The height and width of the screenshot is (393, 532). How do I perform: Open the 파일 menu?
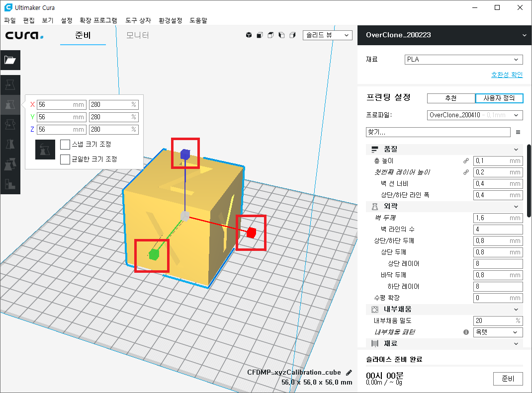[x=10, y=20]
